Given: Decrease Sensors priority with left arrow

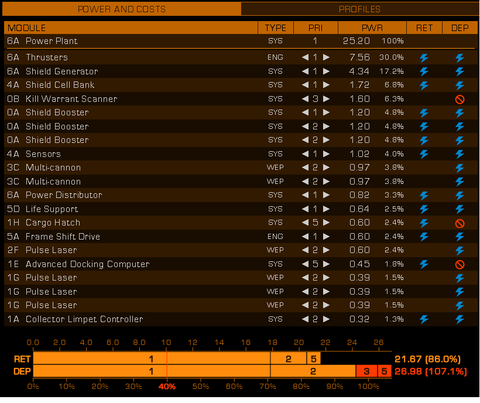Looking at the screenshot, I should click(305, 154).
